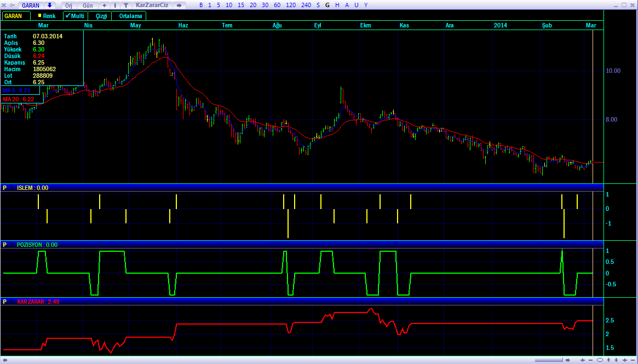
Task: Click the gray X icon before the GARAN tab
Action: pyautogui.click(x=4, y=5)
